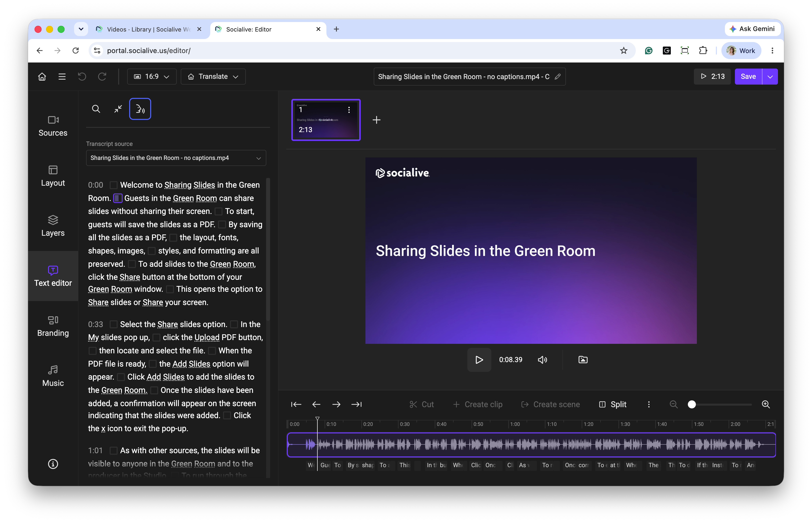Click Create clip
Viewport: 812px width, 523px height.
pos(478,404)
